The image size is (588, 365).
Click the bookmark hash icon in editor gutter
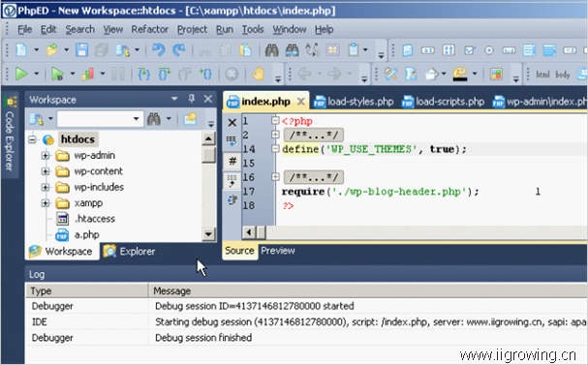(232, 162)
